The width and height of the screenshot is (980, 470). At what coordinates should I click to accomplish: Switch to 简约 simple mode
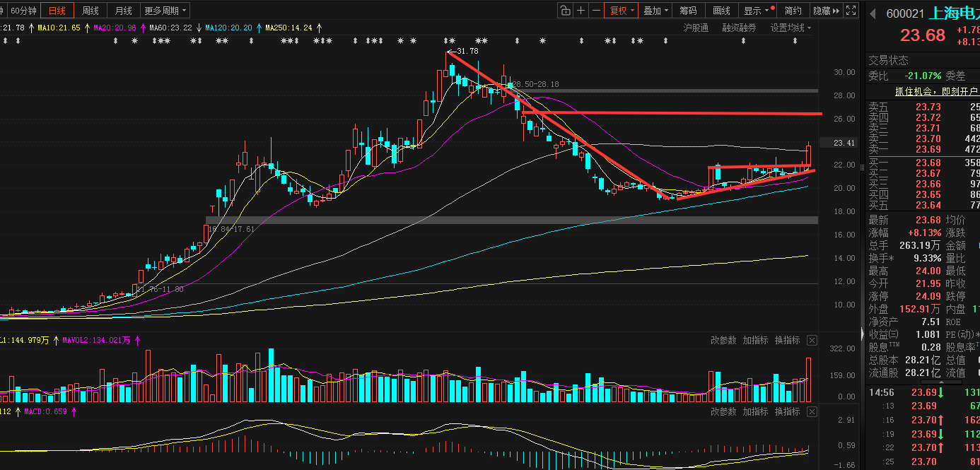tap(793, 11)
